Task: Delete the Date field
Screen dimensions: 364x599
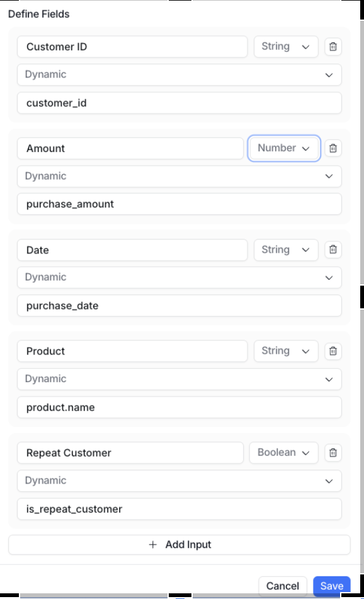Action: point(333,250)
